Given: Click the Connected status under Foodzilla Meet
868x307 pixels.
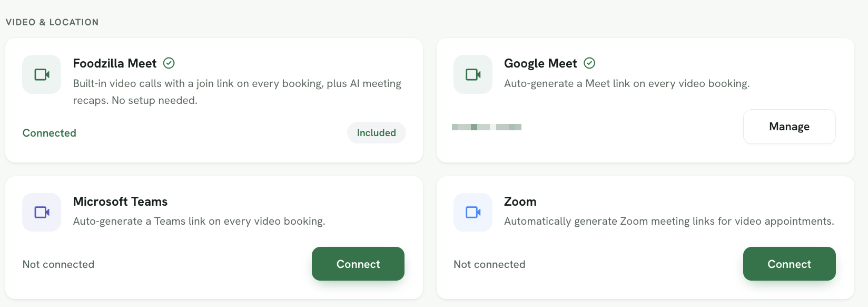Looking at the screenshot, I should click(x=50, y=133).
